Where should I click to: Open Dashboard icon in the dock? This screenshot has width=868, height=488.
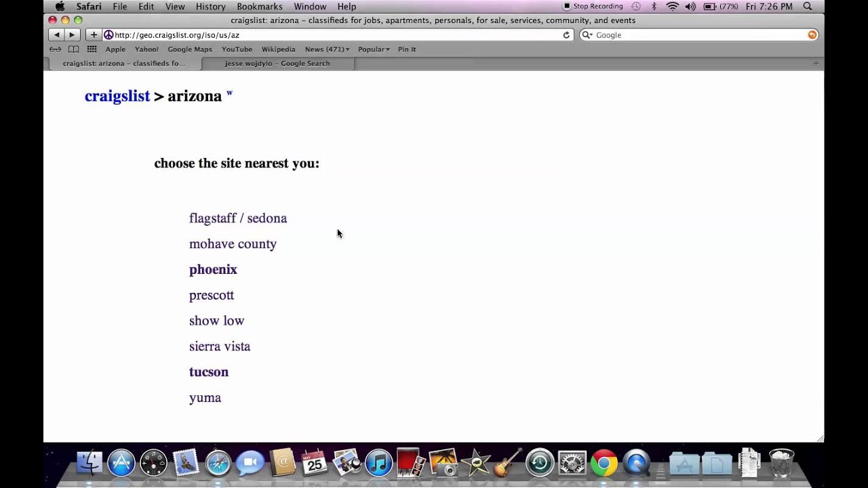[x=153, y=463]
